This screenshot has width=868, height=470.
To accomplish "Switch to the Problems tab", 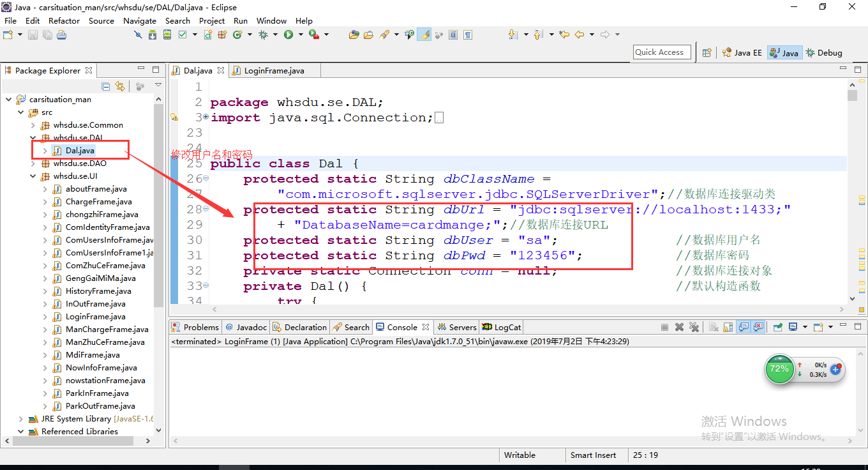I will coord(195,327).
